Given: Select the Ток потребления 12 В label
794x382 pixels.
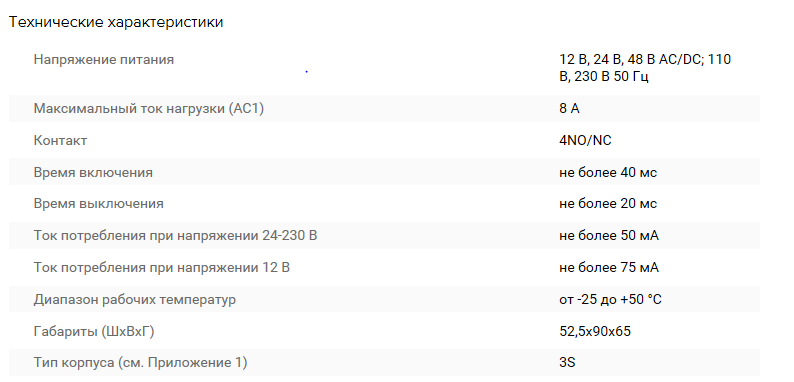Looking at the screenshot, I should (x=162, y=268).
